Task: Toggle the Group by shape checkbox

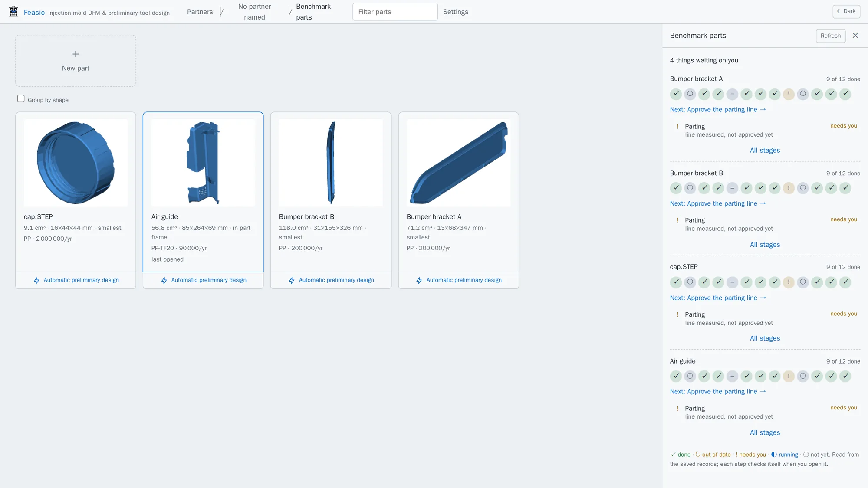Action: point(21,98)
